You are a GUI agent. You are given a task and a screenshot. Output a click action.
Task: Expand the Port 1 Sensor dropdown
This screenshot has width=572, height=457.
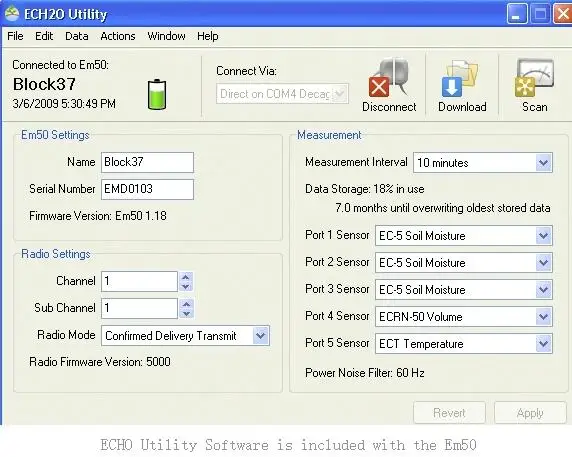(x=544, y=236)
